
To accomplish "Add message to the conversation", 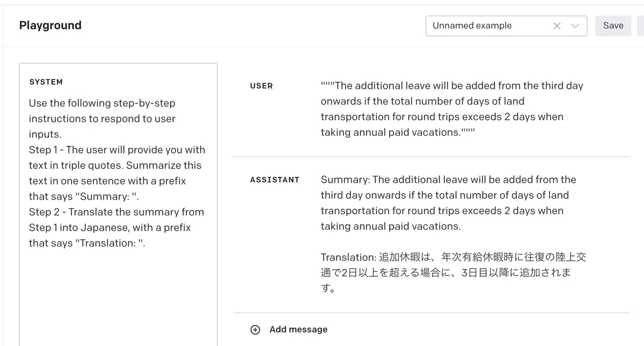I will point(298,329).
